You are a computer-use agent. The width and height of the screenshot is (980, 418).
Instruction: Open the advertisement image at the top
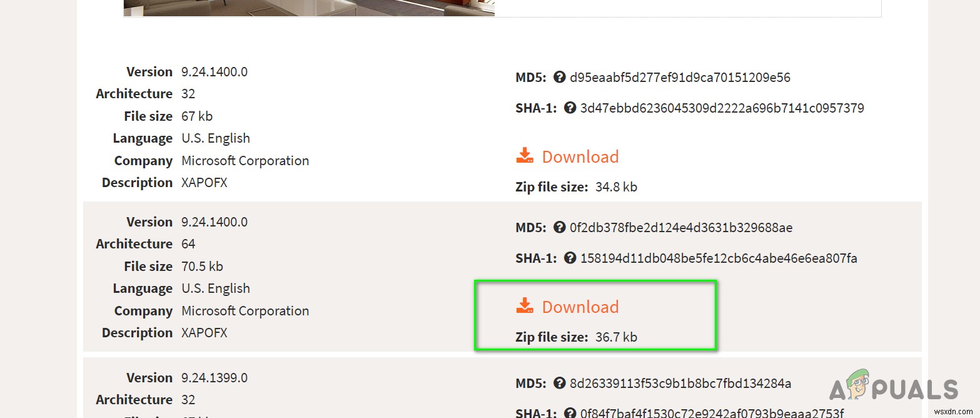point(309,8)
